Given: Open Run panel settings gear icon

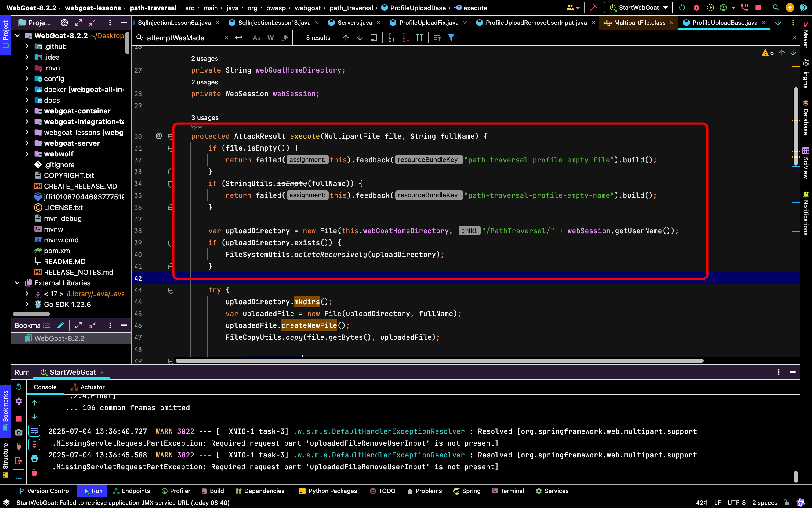Looking at the screenshot, I should 19,401.
